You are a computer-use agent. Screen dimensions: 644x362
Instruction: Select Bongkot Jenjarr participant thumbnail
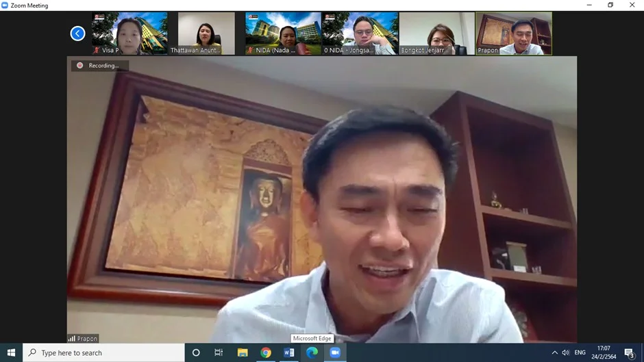pos(437,34)
